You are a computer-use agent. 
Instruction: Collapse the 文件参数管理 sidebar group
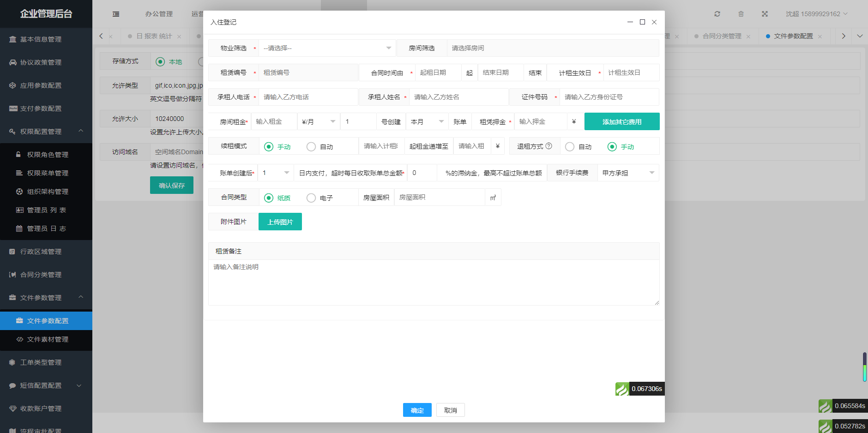pos(46,298)
